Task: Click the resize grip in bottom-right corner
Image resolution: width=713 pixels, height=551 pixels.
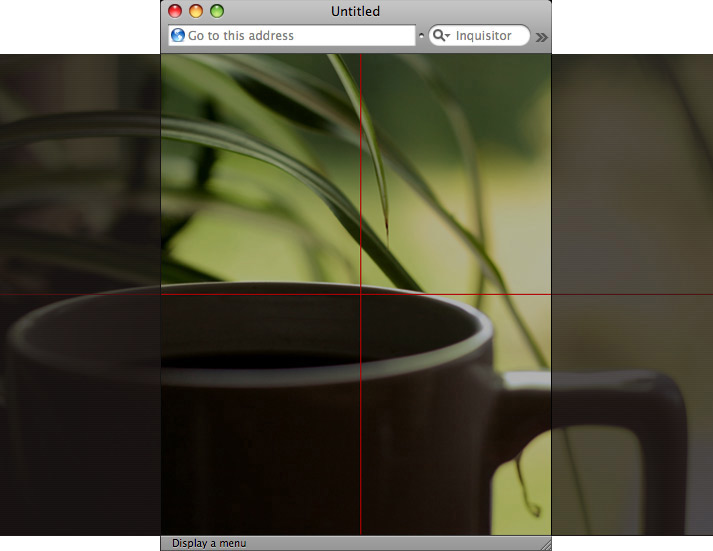Action: point(546,545)
